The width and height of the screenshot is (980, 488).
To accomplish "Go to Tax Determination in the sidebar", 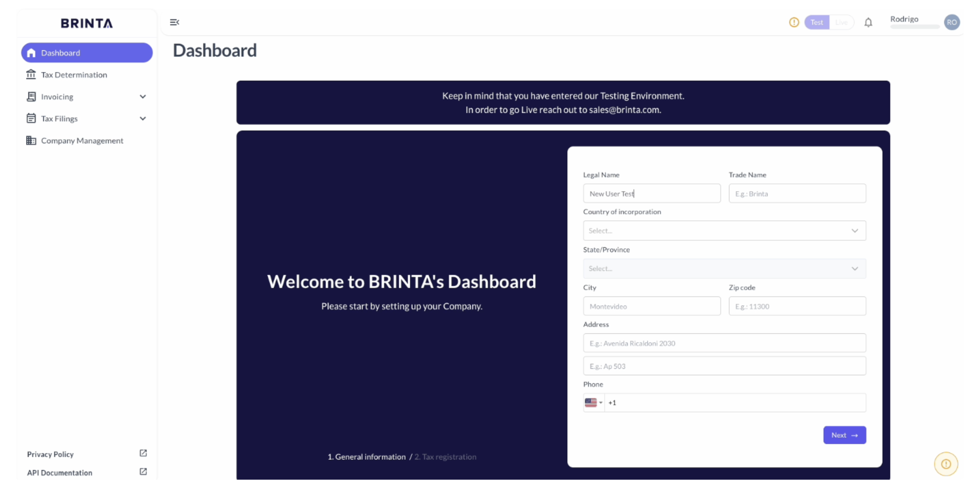I will [74, 75].
